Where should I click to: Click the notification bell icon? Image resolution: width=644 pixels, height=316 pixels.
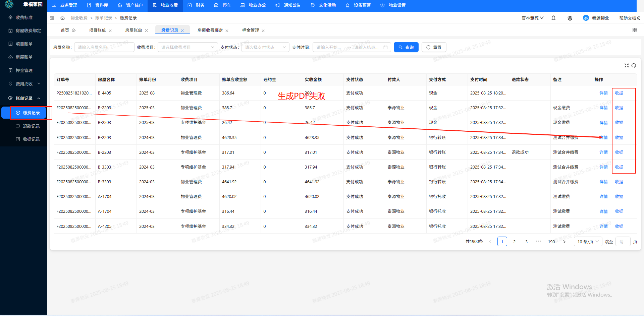click(x=553, y=18)
